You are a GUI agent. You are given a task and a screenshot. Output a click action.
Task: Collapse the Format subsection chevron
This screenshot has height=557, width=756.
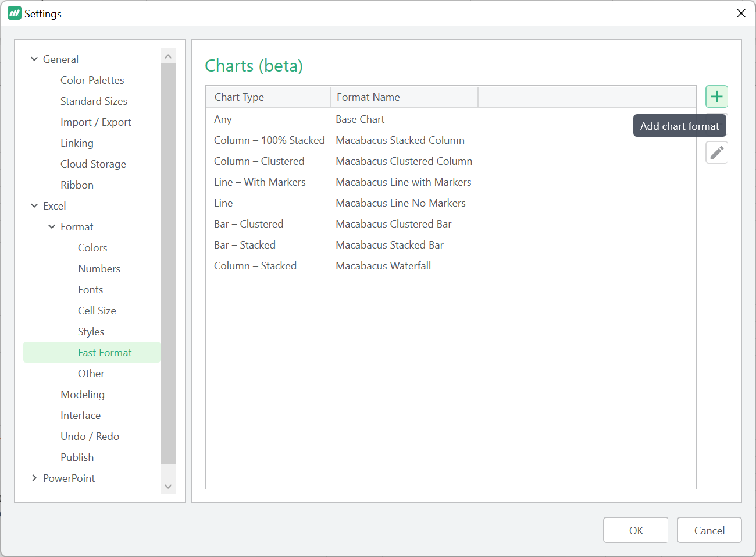tap(52, 227)
